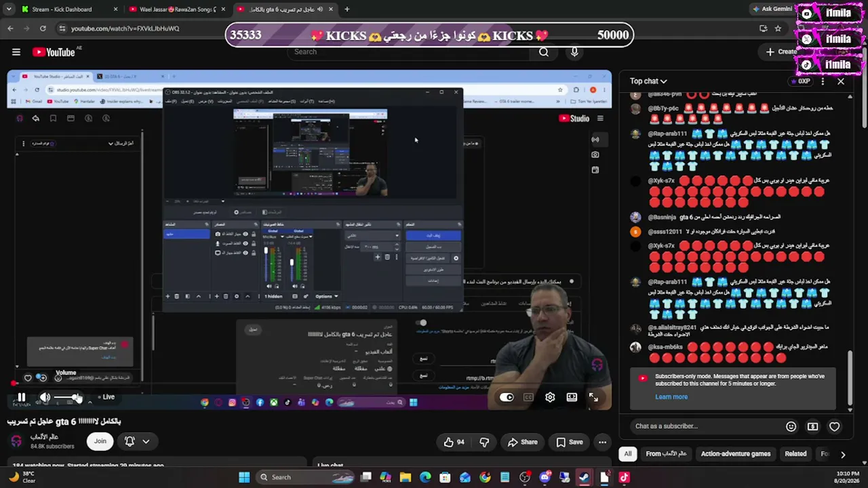Open the channel avatar beside the subscriber count

click(16, 441)
